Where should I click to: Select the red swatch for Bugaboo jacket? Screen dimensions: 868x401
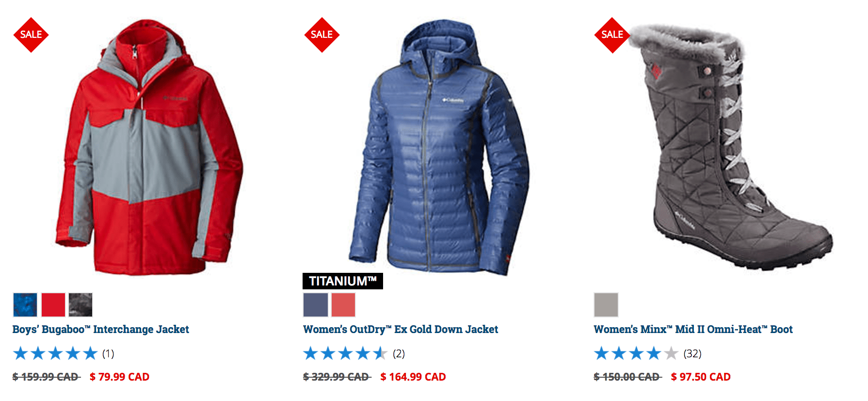tap(53, 305)
